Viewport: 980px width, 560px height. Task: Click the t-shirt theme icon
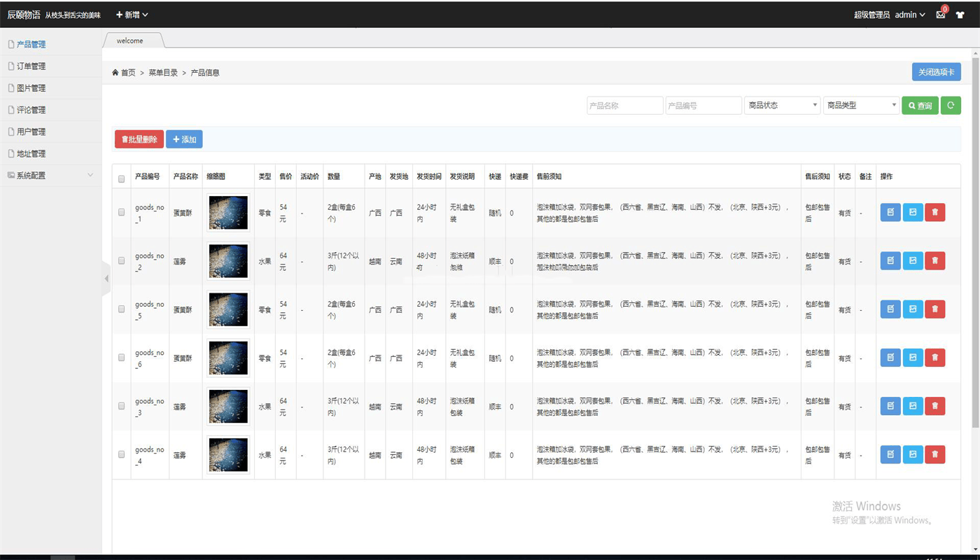point(960,15)
